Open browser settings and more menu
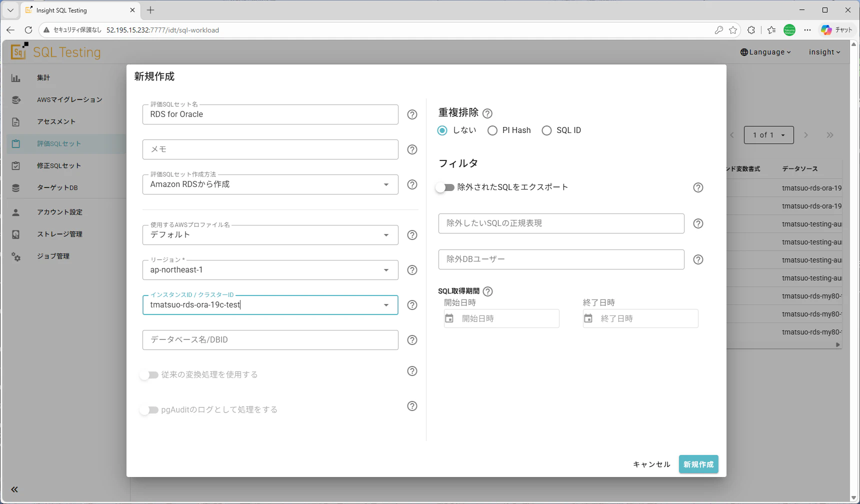 pyautogui.click(x=807, y=30)
